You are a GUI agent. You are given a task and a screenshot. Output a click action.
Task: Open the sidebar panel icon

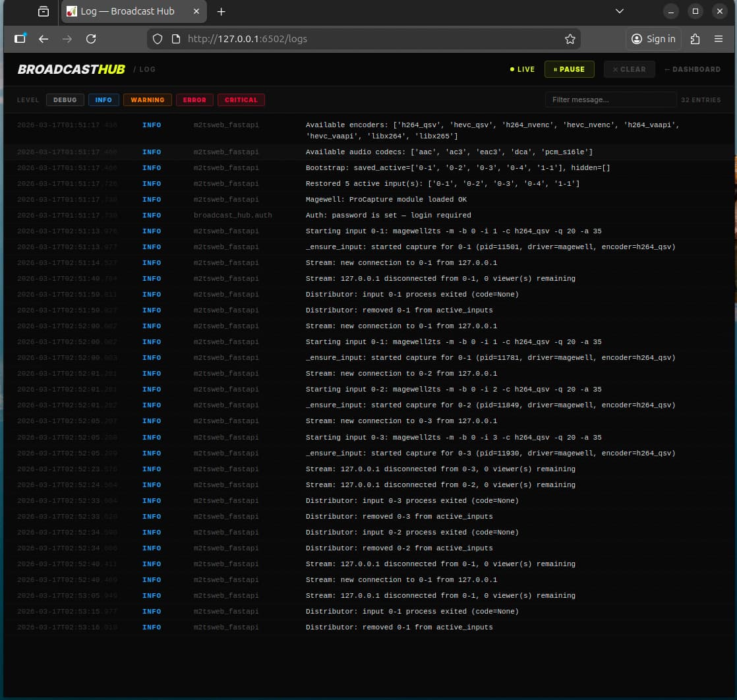pos(20,39)
